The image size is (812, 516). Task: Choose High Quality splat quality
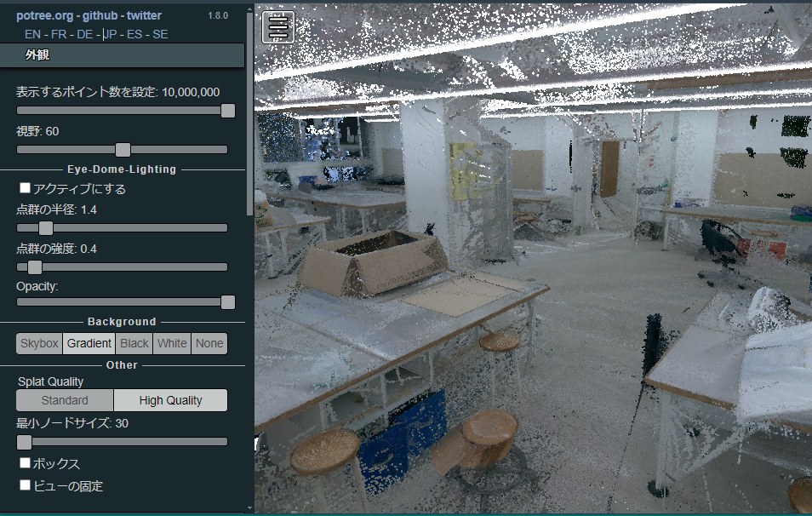point(170,400)
